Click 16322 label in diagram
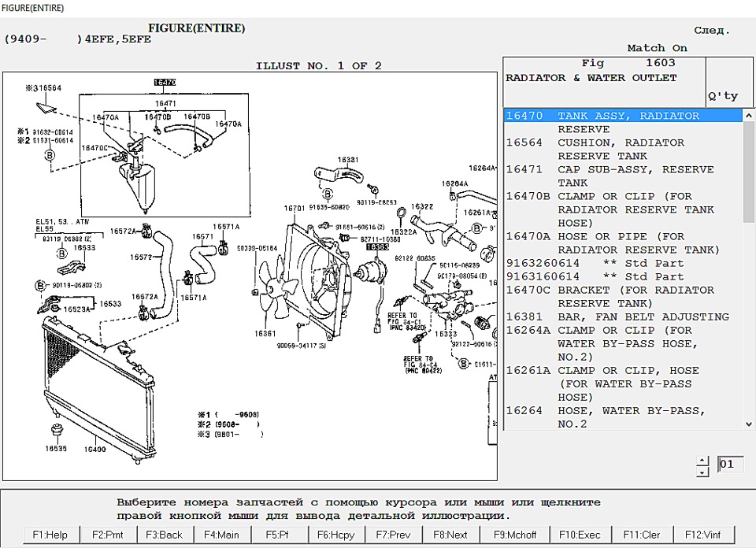Image resolution: width=756 pixels, height=548 pixels. coord(422,206)
